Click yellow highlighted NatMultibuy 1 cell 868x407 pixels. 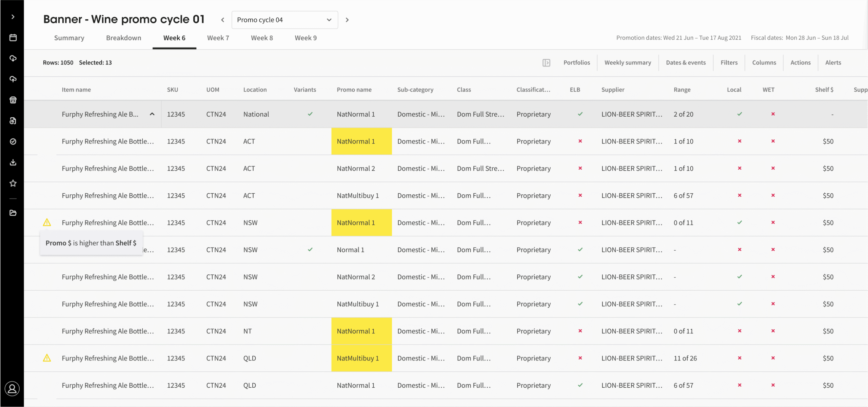(x=361, y=358)
